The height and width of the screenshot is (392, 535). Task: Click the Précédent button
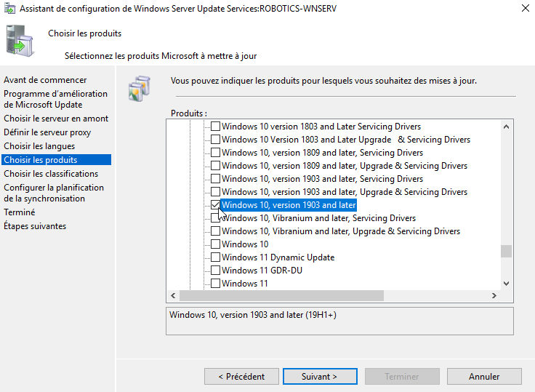point(241,376)
